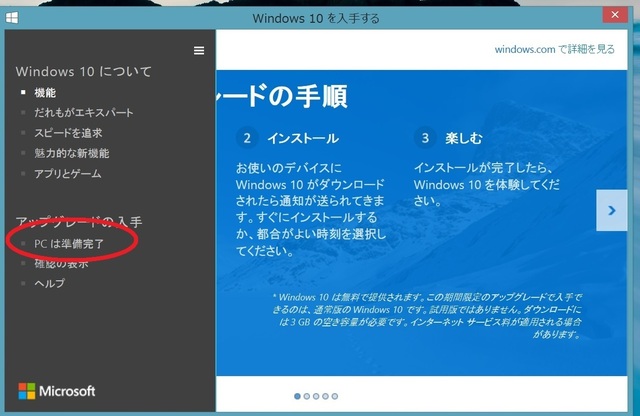Click the footnote about 3 GB の空き容量

coord(427,316)
